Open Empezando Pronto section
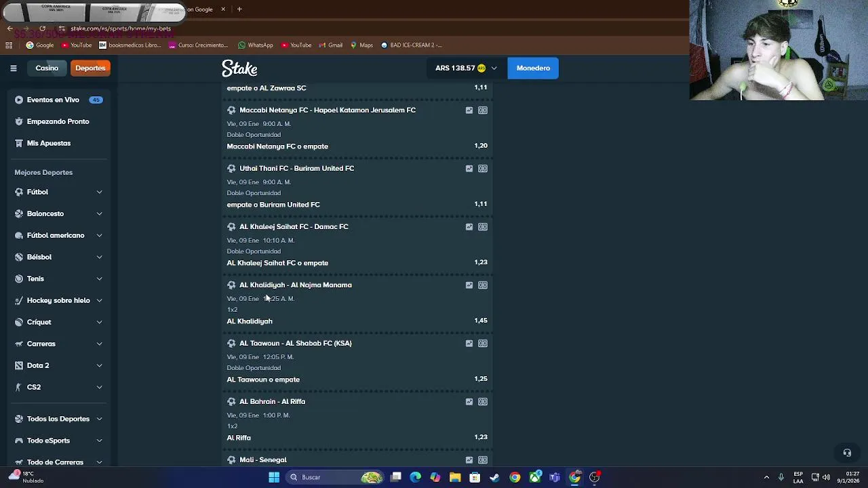 click(58, 121)
